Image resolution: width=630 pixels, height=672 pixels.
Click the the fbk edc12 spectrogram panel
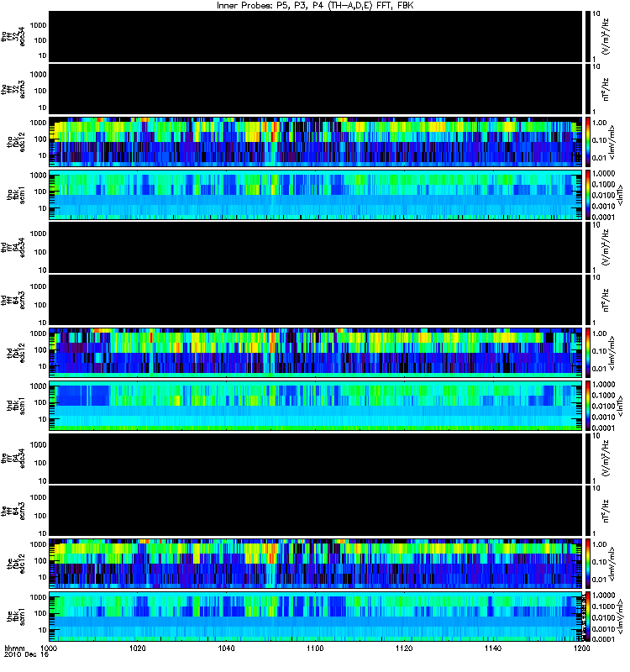tap(316, 564)
